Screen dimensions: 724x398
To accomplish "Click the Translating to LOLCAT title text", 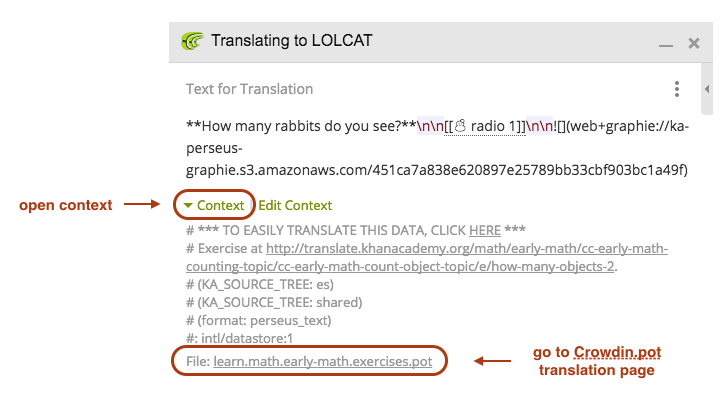I will pyautogui.click(x=291, y=41).
